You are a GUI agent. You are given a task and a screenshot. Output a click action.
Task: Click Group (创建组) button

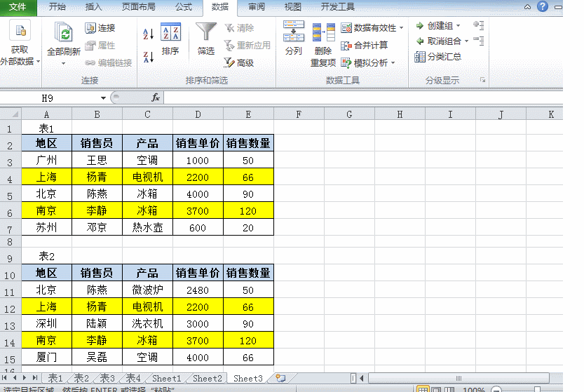pyautogui.click(x=435, y=26)
